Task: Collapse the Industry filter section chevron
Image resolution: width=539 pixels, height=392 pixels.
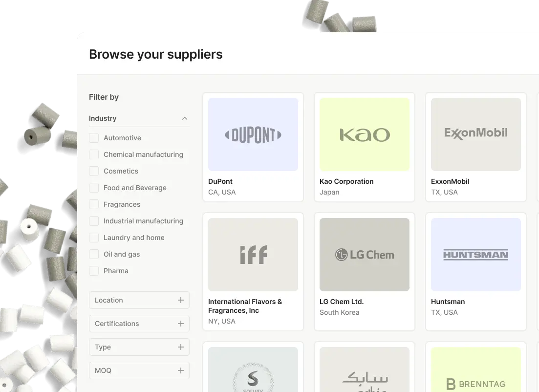Action: point(185,118)
